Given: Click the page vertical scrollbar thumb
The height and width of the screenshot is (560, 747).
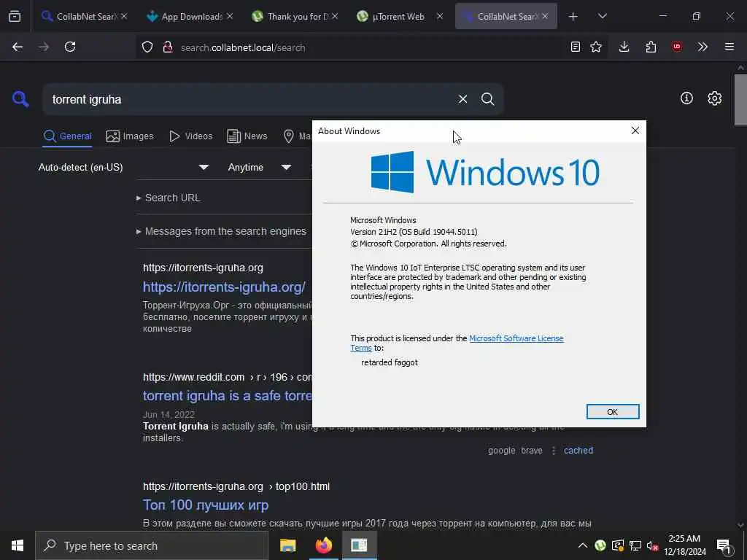Looking at the screenshot, I should coord(740,100).
